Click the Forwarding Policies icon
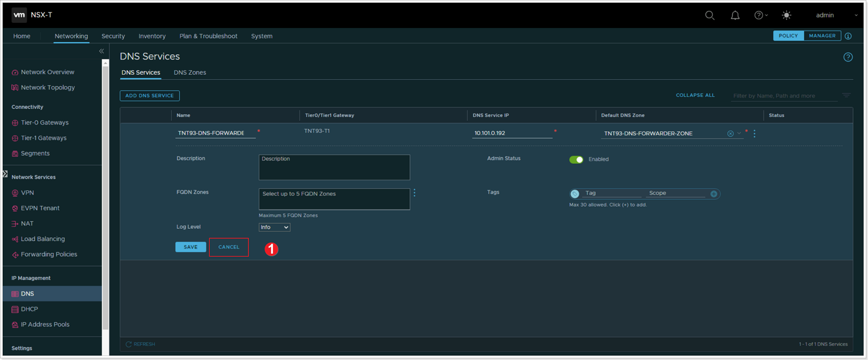This screenshot has width=868, height=360. click(x=15, y=254)
